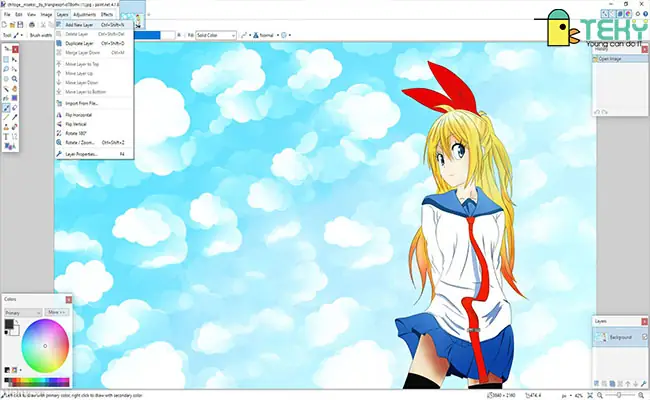This screenshot has width=650, height=400.
Task: Select the Shapes tool
Action: 8,145
